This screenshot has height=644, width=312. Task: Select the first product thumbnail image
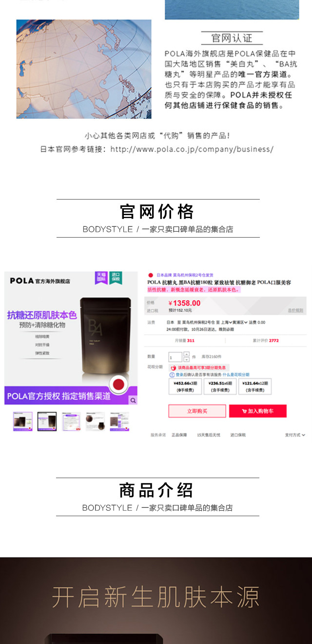coord(22,422)
